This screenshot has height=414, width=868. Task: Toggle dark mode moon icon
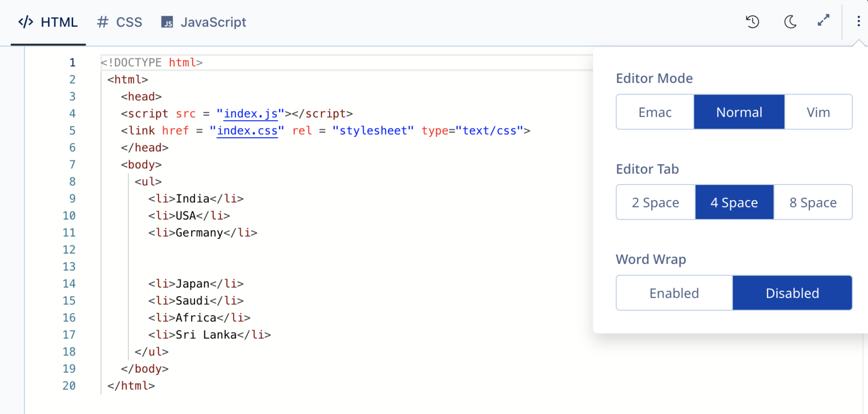(790, 22)
